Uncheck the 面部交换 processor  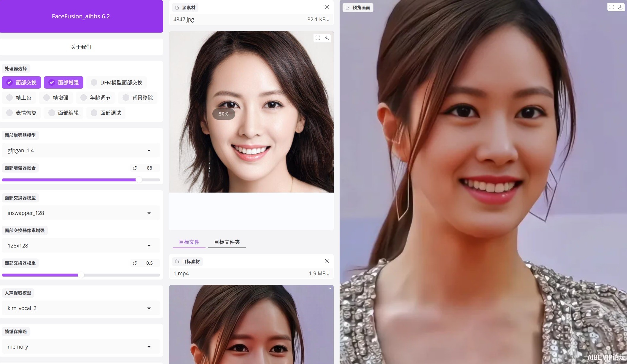pos(21,82)
